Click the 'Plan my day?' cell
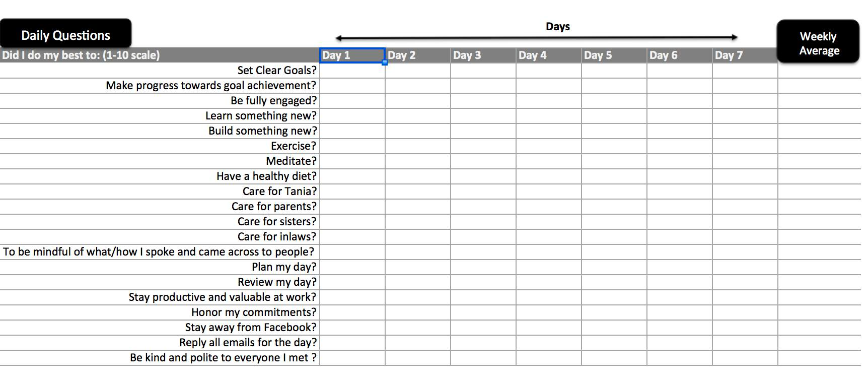Image resolution: width=868 pixels, height=379 pixels. (160, 267)
